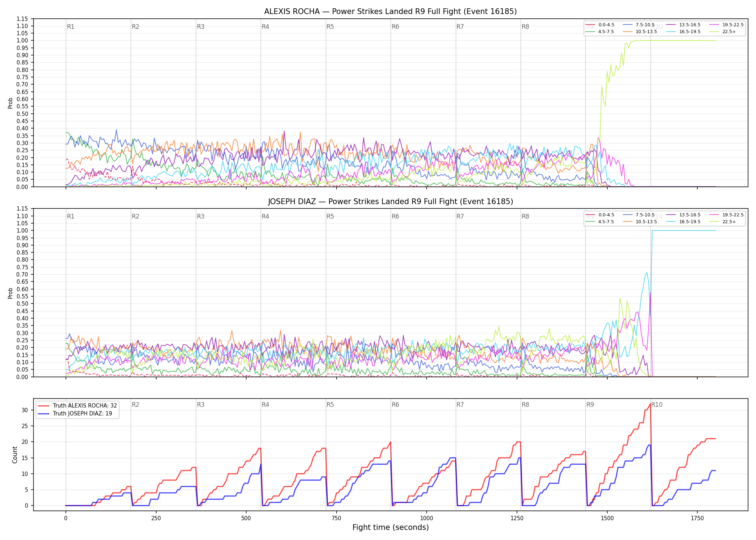The width and height of the screenshot is (756, 540).
Task: Click the 1000 tick label on the time axis
Action: coord(427,518)
